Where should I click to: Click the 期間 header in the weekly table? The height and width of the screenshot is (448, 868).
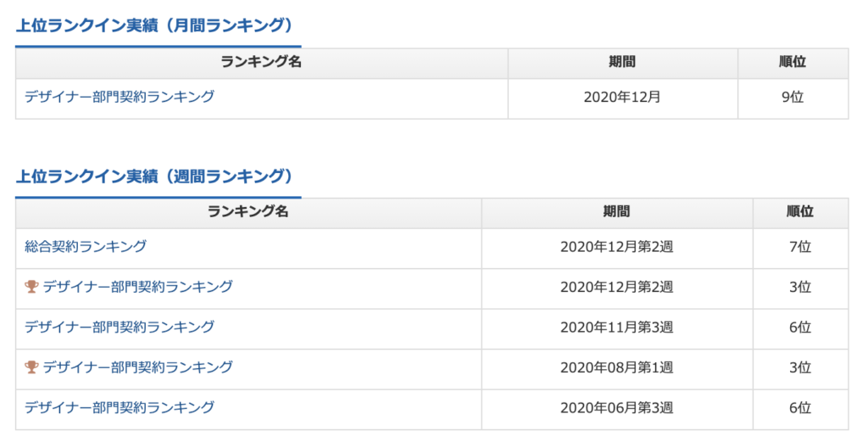617,212
